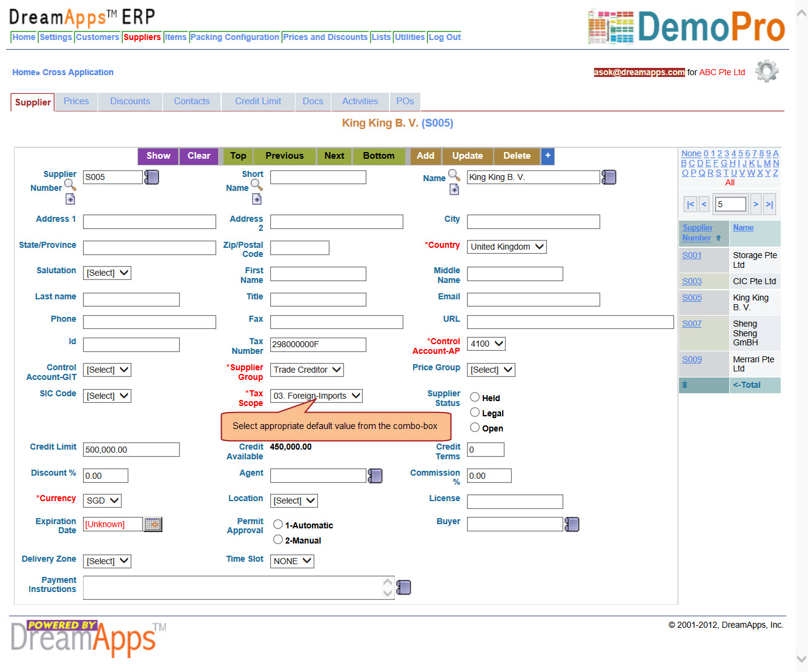Click document icon below Supplier Number label
The image size is (808, 672).
tap(70, 199)
